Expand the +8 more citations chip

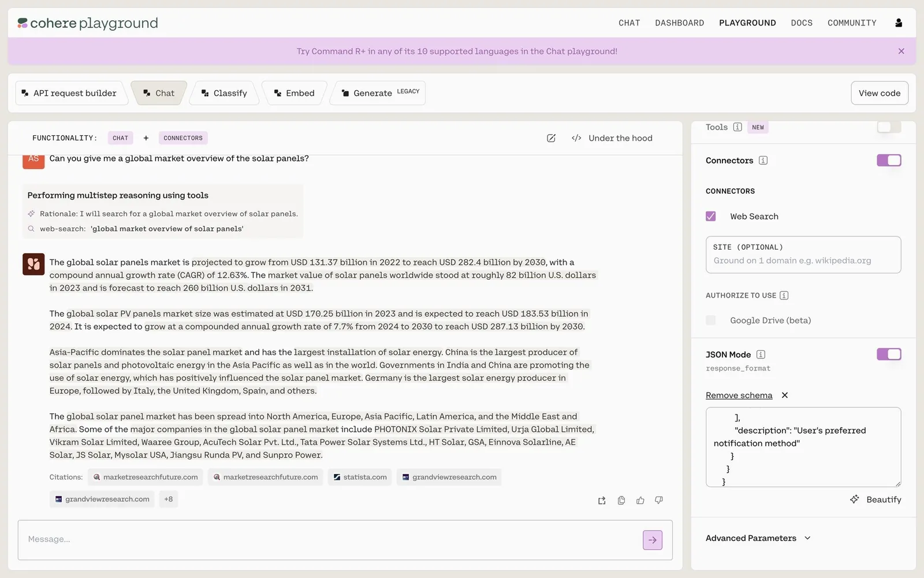pos(169,499)
